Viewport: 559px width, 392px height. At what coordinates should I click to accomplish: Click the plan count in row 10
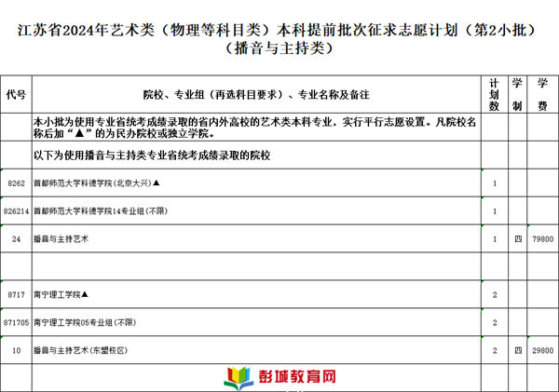[x=495, y=351]
